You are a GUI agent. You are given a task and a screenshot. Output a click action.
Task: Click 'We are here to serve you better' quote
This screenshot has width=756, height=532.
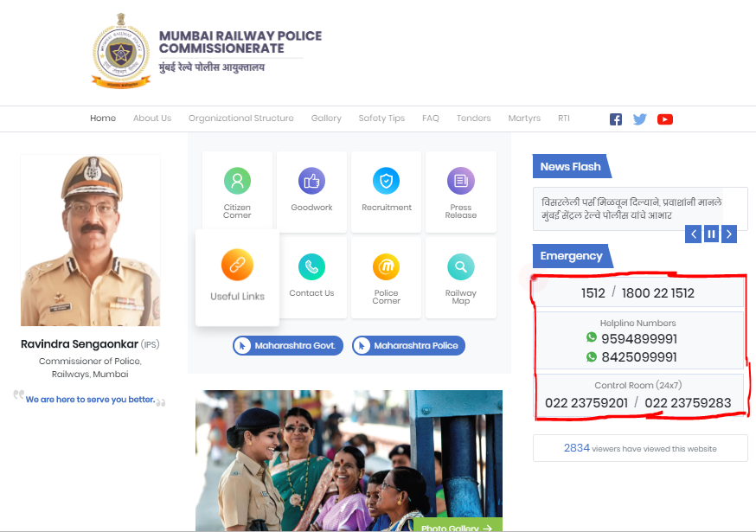(90, 400)
